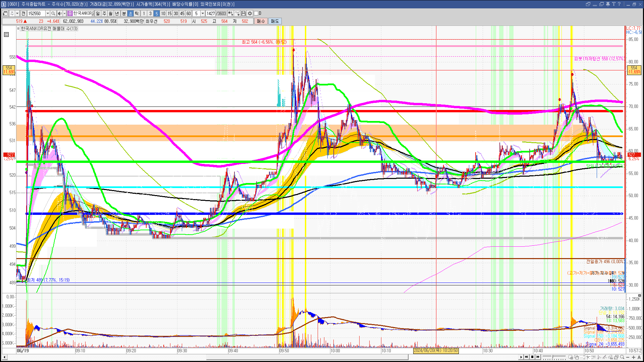Expand the dropdown arrow beside speaker icon
The width and height of the screenshot is (644, 362).
tap(64, 13)
